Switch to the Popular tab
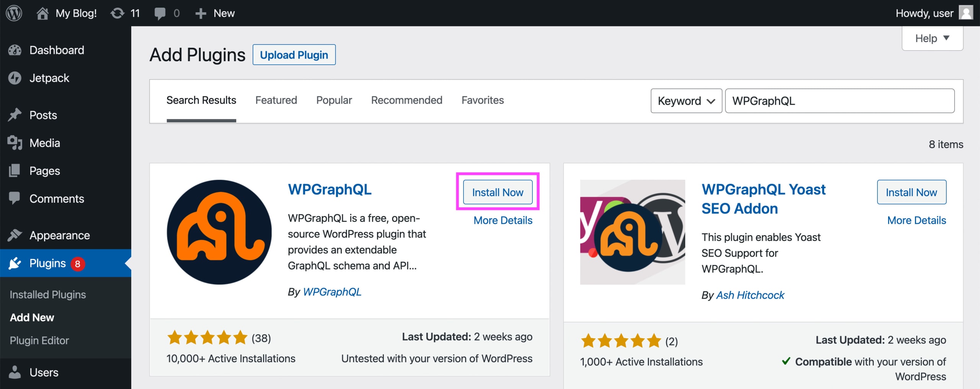The height and width of the screenshot is (389, 980). [334, 100]
